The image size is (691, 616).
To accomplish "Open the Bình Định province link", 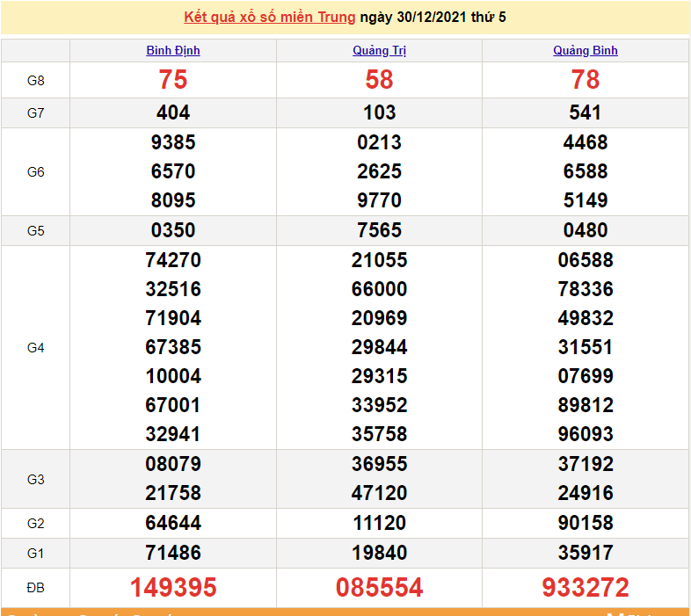I will point(173,50).
